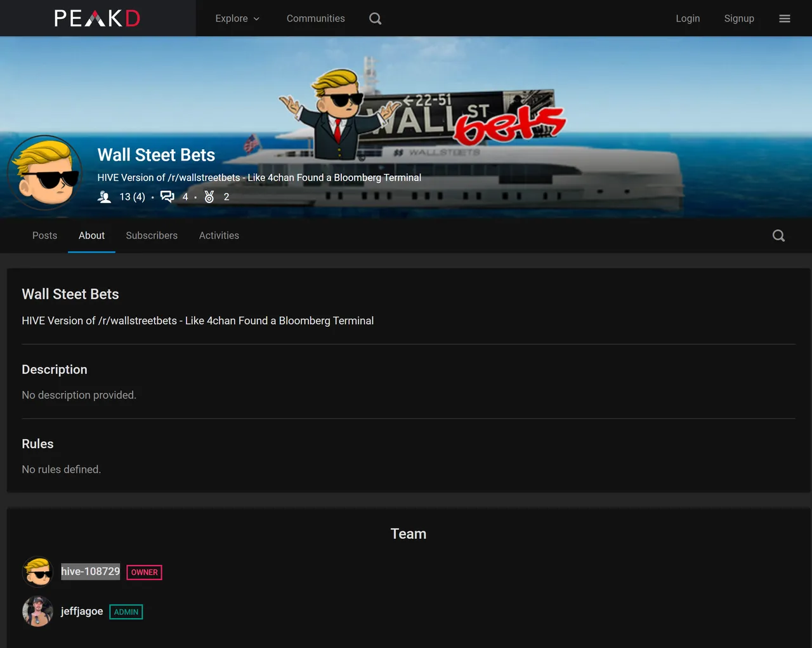Viewport: 812px width, 648px height.
Task: Switch to the Posts tab
Action: (44, 235)
